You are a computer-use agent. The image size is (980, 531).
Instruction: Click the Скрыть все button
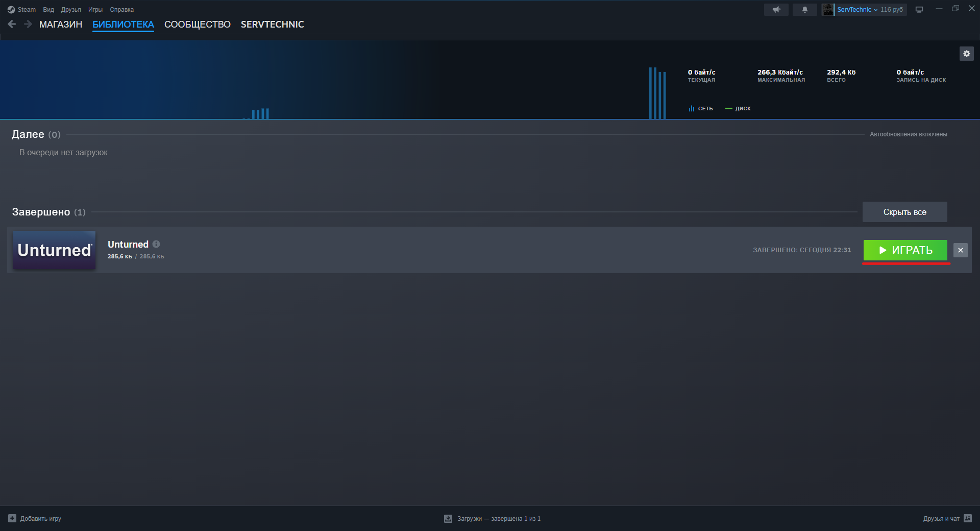904,212
